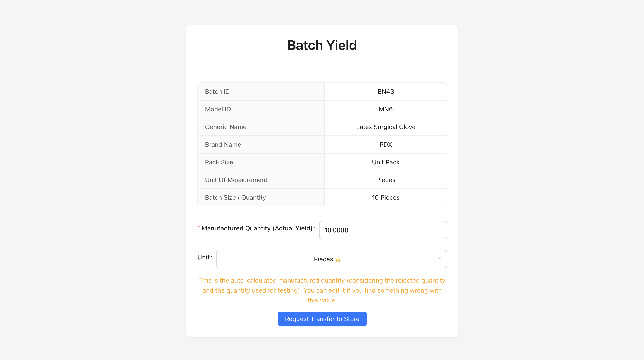
Task: Open the Pieces unit selector
Action: 331,259
